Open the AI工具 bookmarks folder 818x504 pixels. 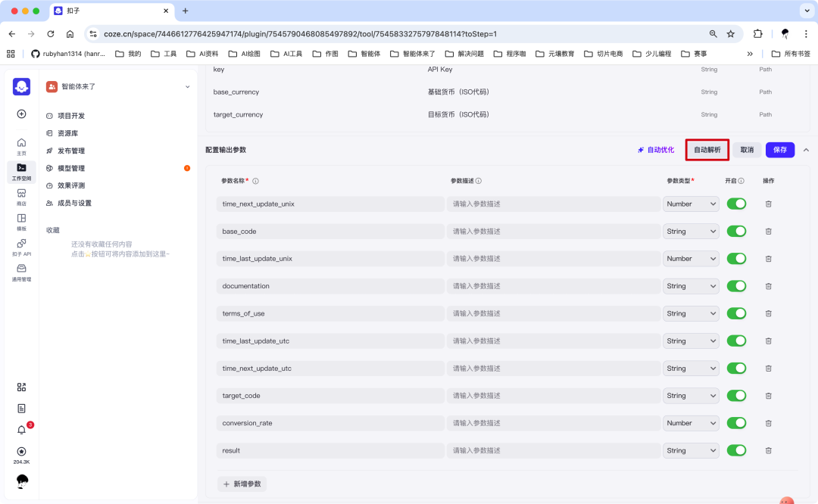pyautogui.click(x=286, y=54)
